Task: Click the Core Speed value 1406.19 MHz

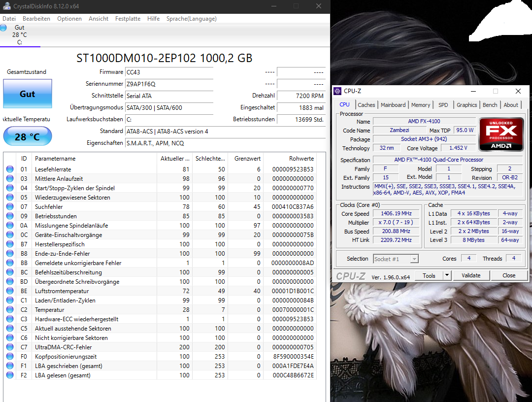Action: 396,213
